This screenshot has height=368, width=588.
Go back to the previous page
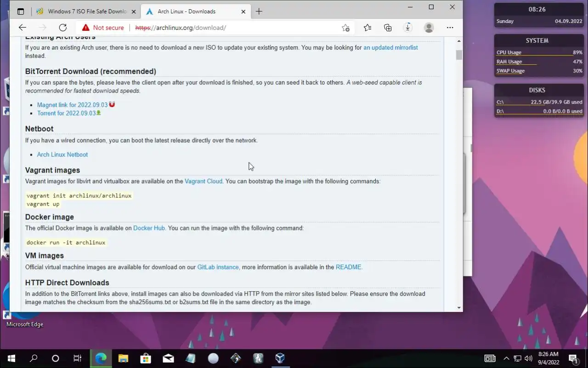click(x=23, y=28)
